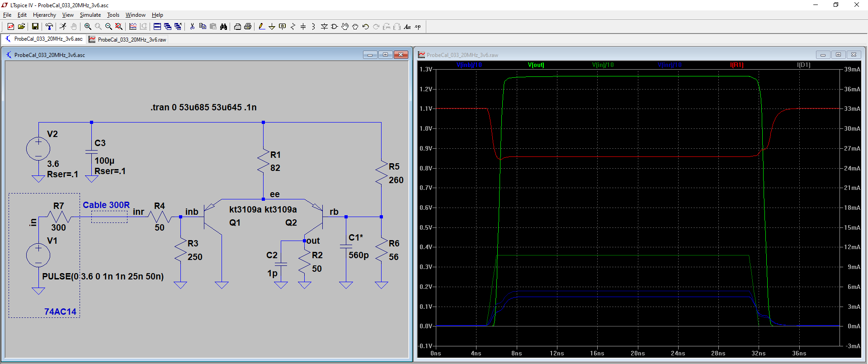
Task: Click the V(inr)/10 trace label
Action: click(670, 65)
